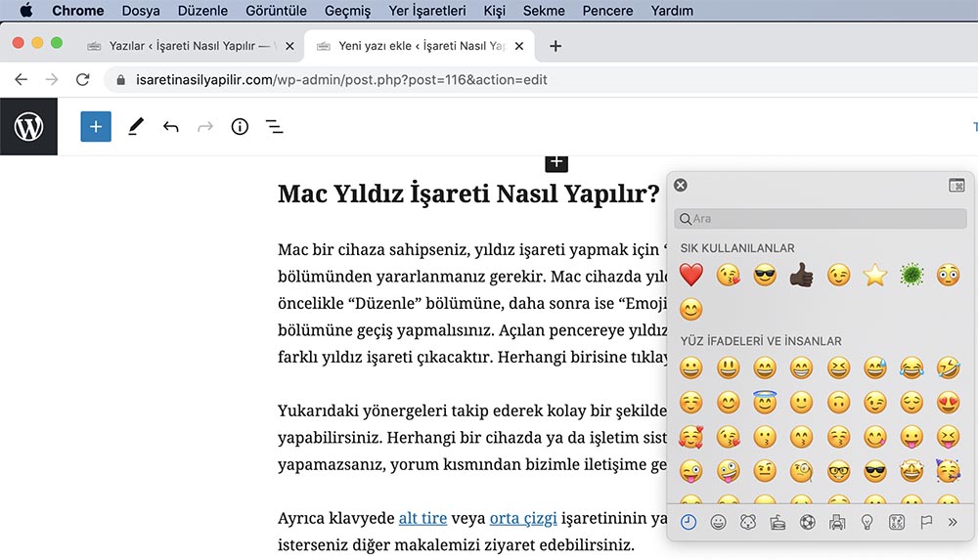Click the post title Mac Yıldız İşareti
This screenshot has width=978, height=560.
tap(468, 194)
